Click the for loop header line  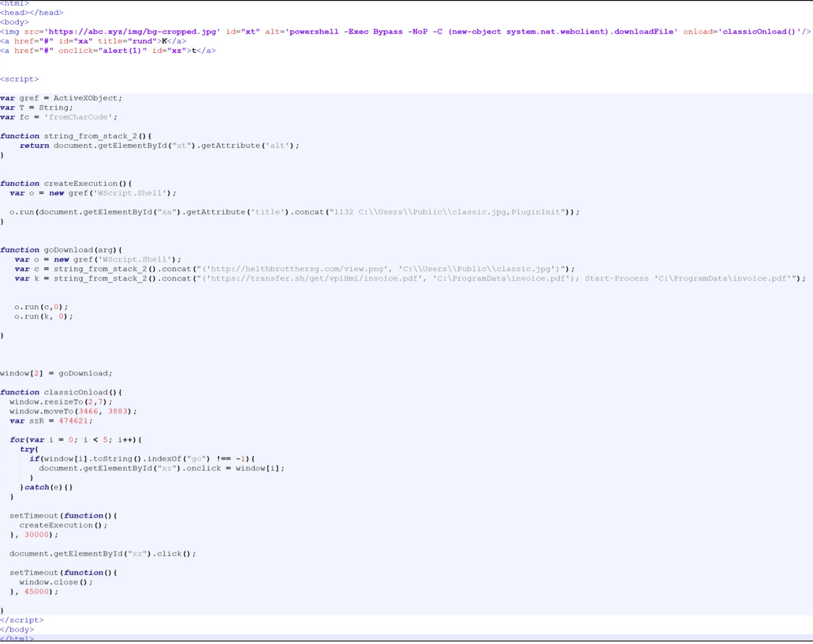point(76,440)
